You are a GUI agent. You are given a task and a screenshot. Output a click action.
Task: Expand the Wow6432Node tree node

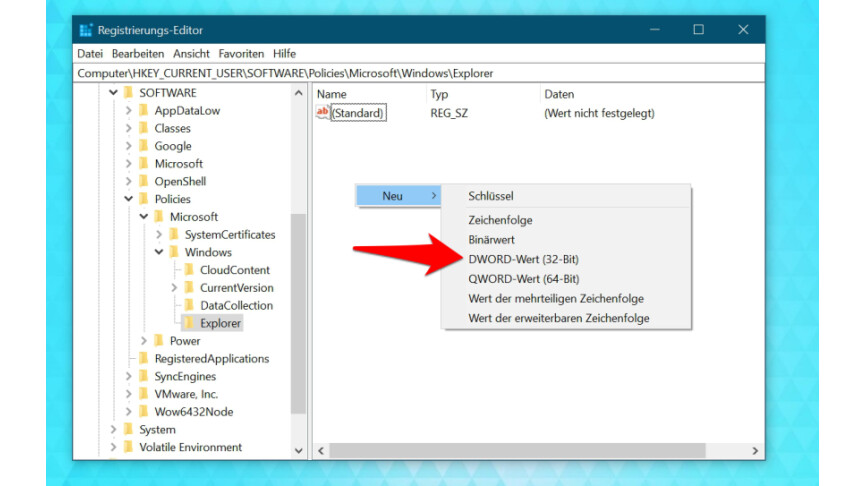coord(128,412)
